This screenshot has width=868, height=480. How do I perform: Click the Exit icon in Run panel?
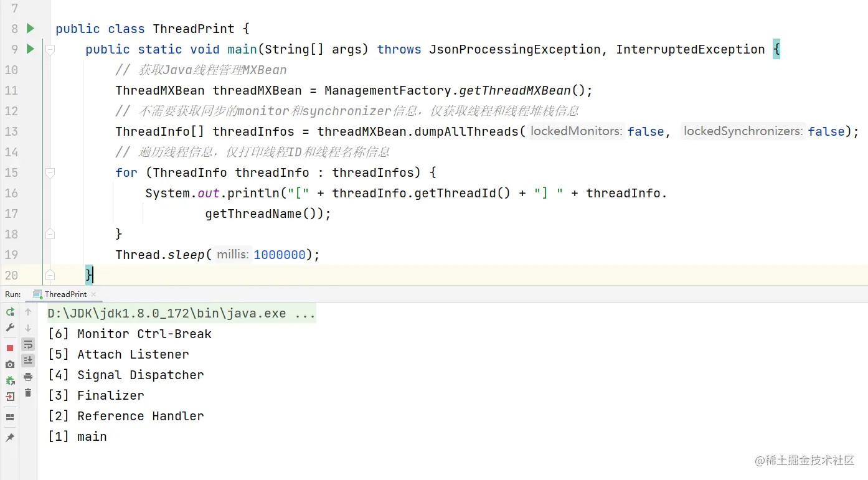point(10,397)
